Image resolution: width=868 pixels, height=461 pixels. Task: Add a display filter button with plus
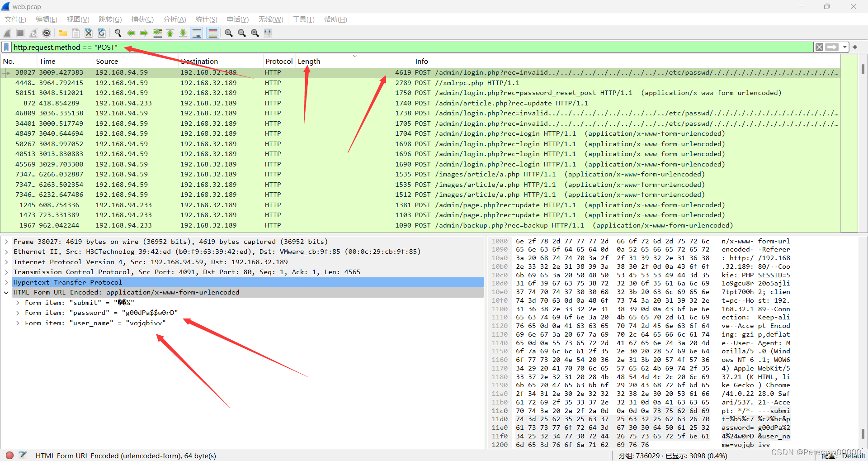(855, 47)
